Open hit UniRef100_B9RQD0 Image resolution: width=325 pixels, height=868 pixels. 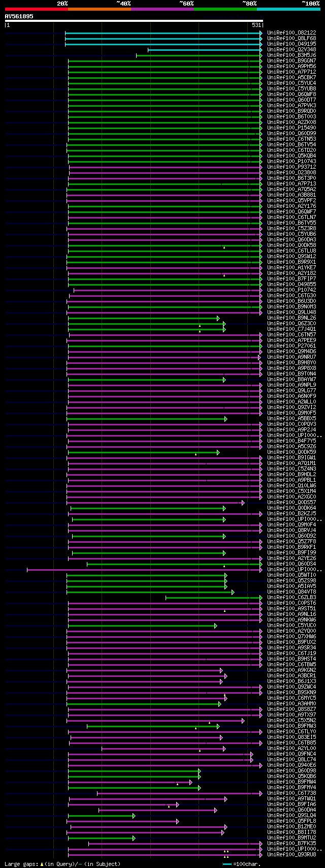pos(291,111)
